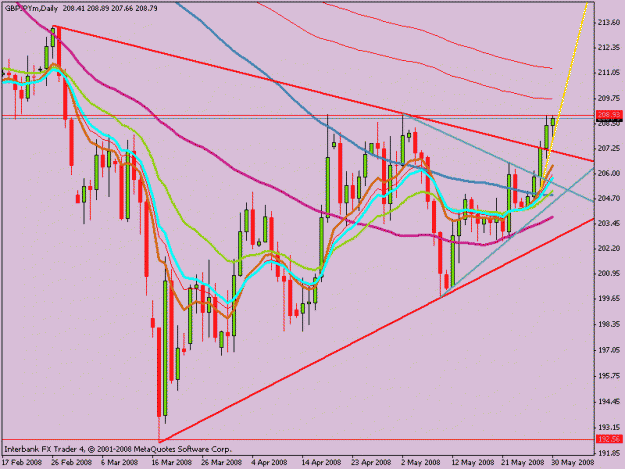Click the 30 May 2008 date label
Image resolution: width=625 pixels, height=469 pixels.
[x=573, y=462]
